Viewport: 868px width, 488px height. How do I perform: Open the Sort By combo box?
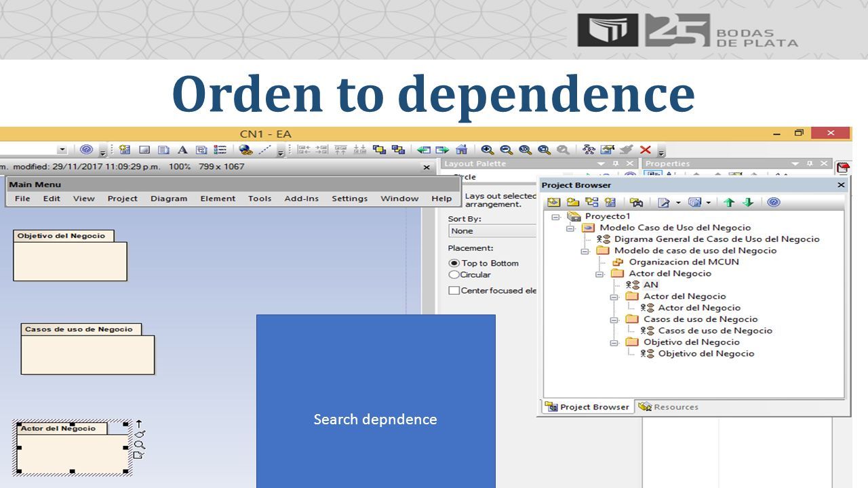pos(492,230)
